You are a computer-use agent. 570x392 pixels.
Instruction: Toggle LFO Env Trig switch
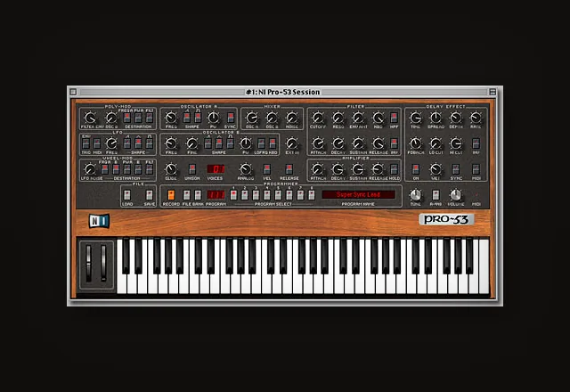tap(86, 143)
